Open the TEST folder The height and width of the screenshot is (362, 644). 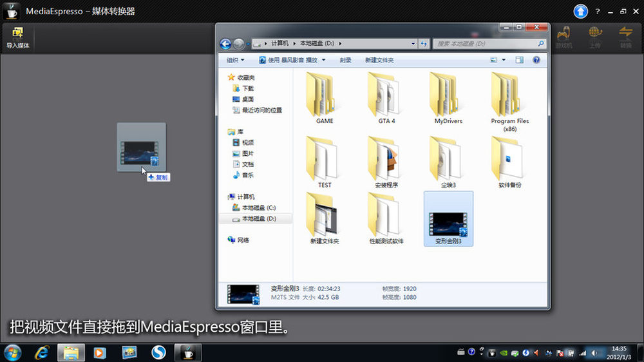(x=325, y=162)
